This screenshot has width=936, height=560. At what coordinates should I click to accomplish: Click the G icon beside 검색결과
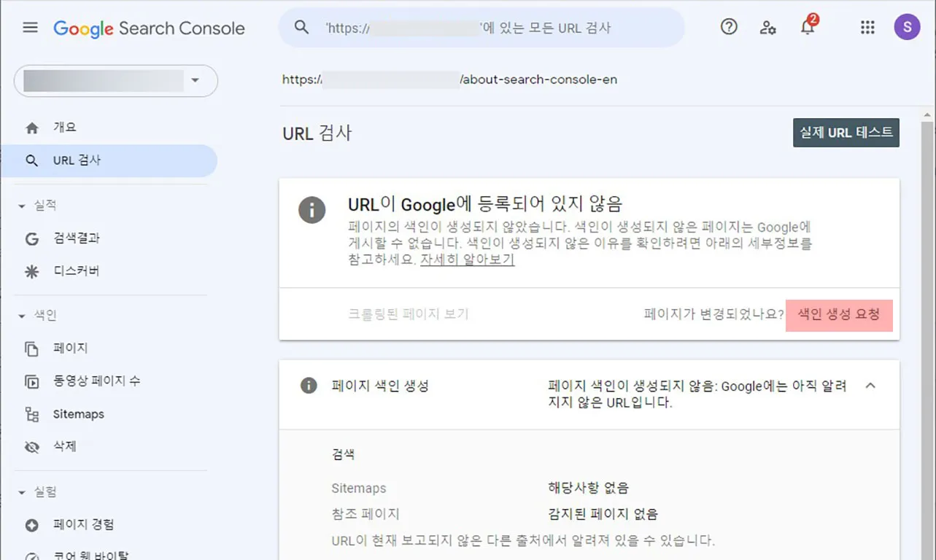(31, 238)
